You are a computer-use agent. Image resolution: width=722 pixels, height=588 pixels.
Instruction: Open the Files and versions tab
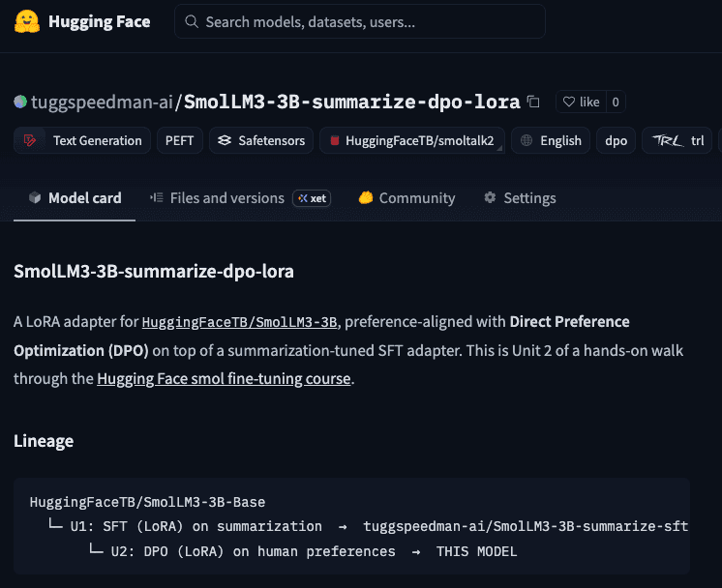[x=217, y=198]
